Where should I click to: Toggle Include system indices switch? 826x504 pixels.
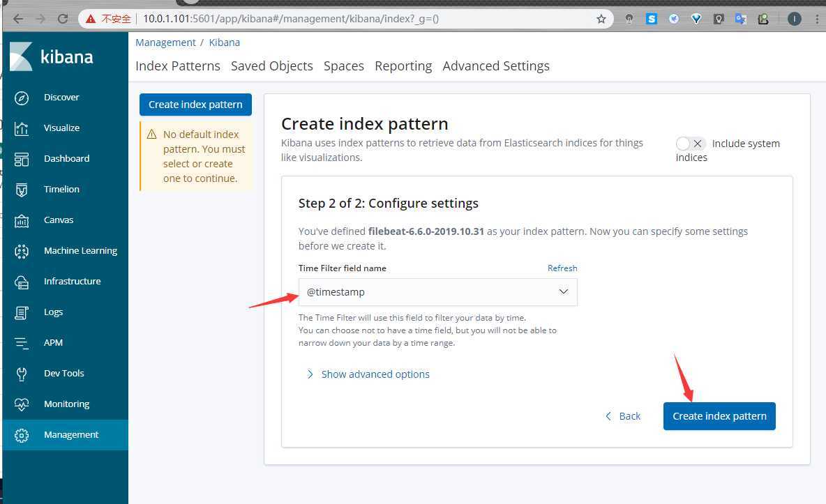point(690,143)
